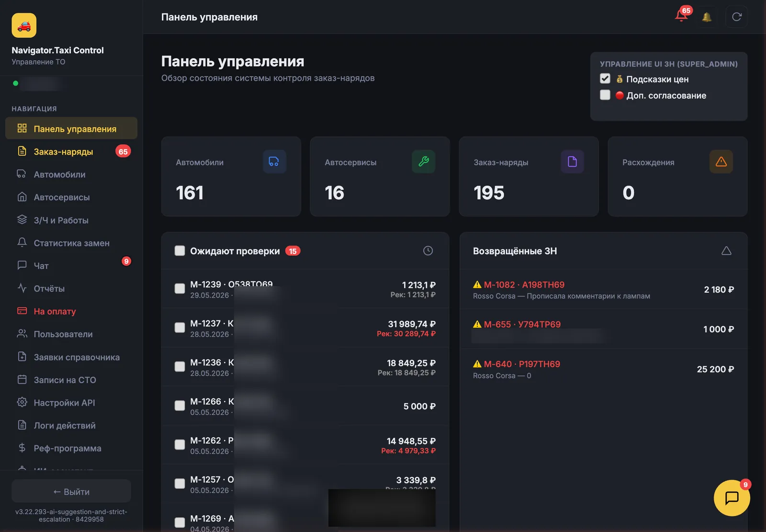This screenshot has height=532, width=766.
Task: Click the car icon on Автомобили card
Action: coord(274,162)
